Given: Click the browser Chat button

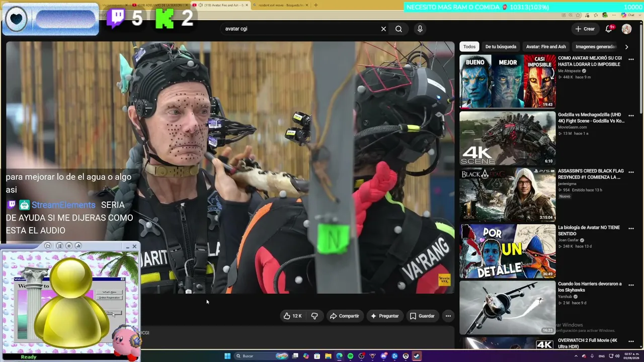Looking at the screenshot, I should [x=628, y=15].
